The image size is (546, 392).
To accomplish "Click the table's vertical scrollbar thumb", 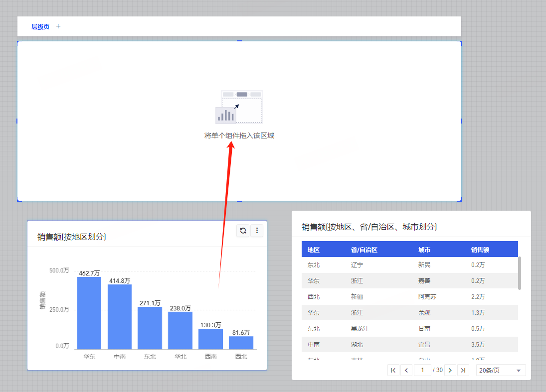I will click(x=520, y=273).
